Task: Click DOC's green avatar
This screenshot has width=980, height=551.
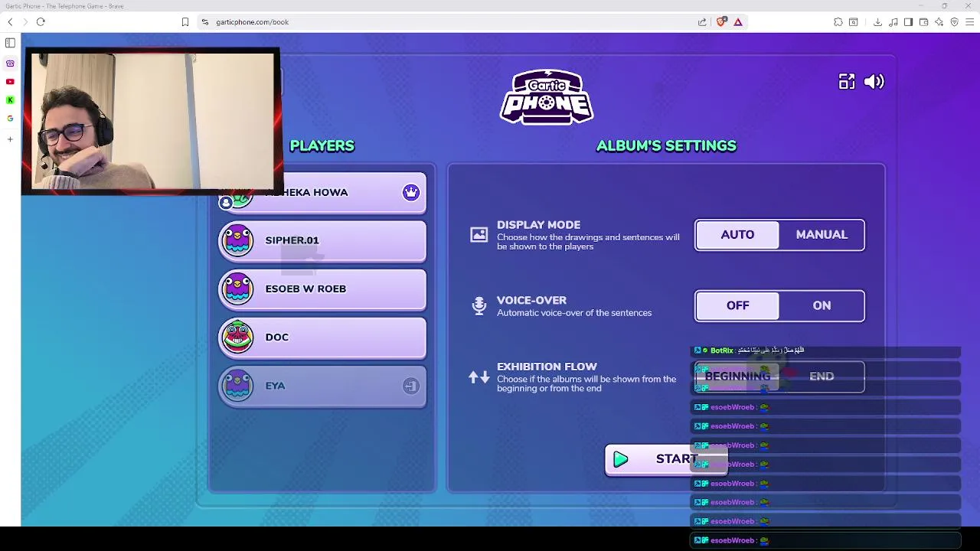Action: 237,337
